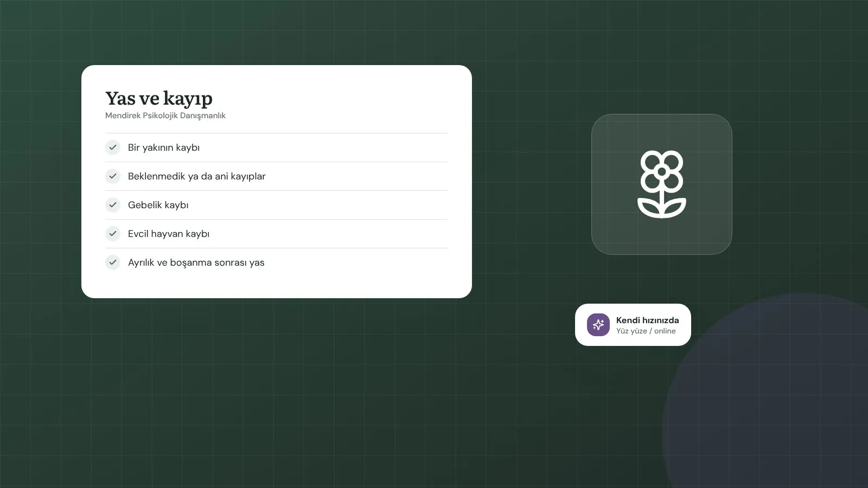The height and width of the screenshot is (488, 868).
Task: Open the Gebelik kaybı list entry text
Action: pos(158,205)
